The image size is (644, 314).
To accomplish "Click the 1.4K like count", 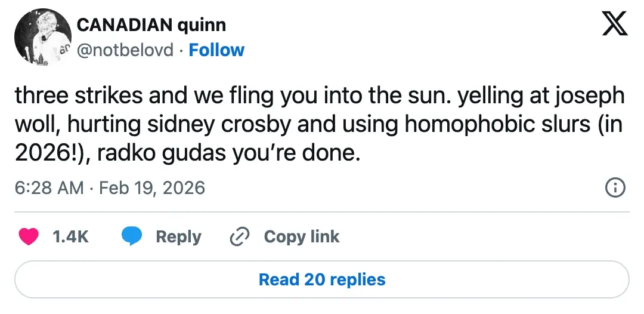I will pos(70,237).
